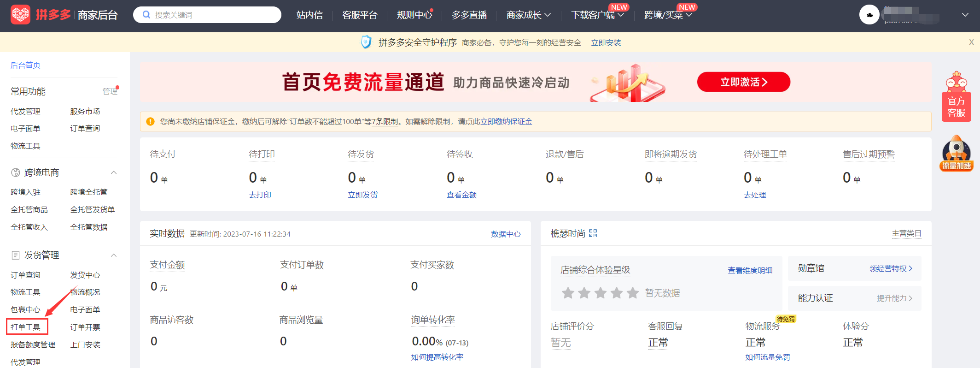Collapse the 跨境电商 section
This screenshot has width=980, height=368.
coord(114,172)
